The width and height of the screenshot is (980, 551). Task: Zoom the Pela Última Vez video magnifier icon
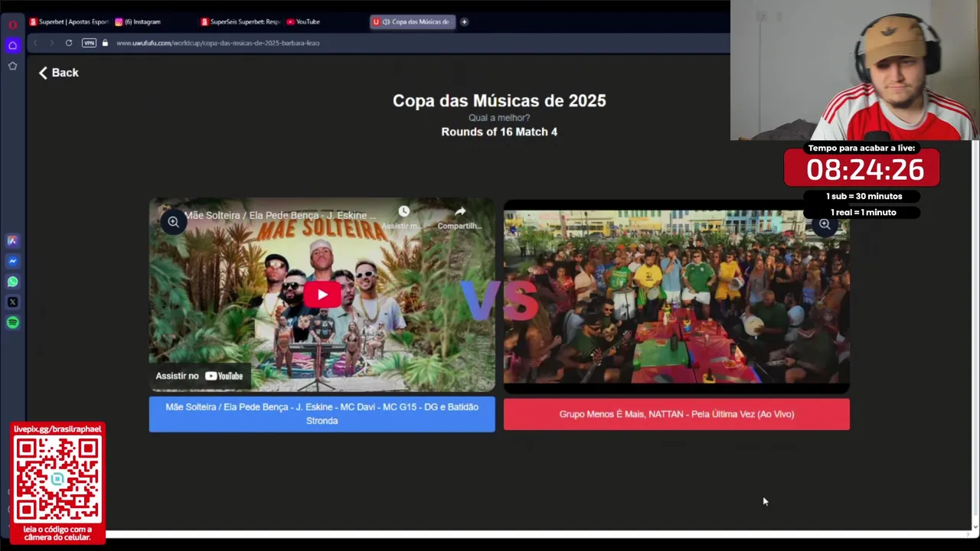click(825, 224)
